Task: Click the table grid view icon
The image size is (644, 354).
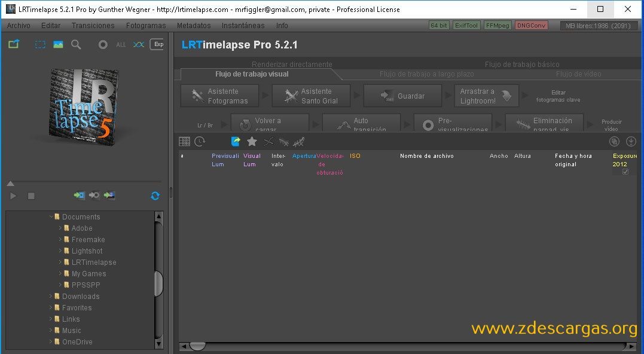Action: (184, 142)
